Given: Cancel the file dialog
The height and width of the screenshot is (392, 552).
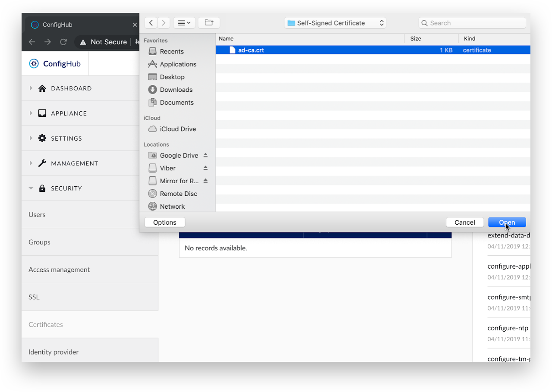Looking at the screenshot, I should coord(465,223).
